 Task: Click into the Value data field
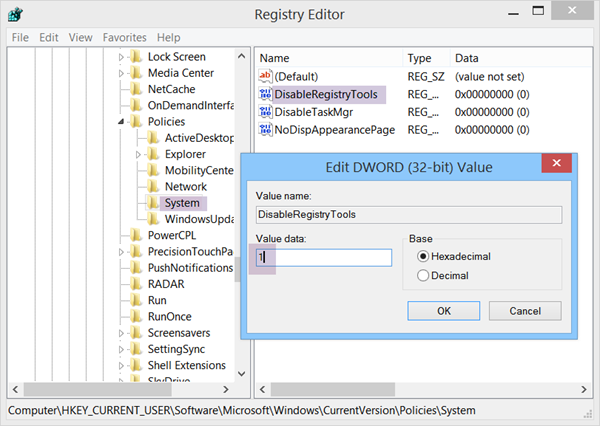(324, 257)
